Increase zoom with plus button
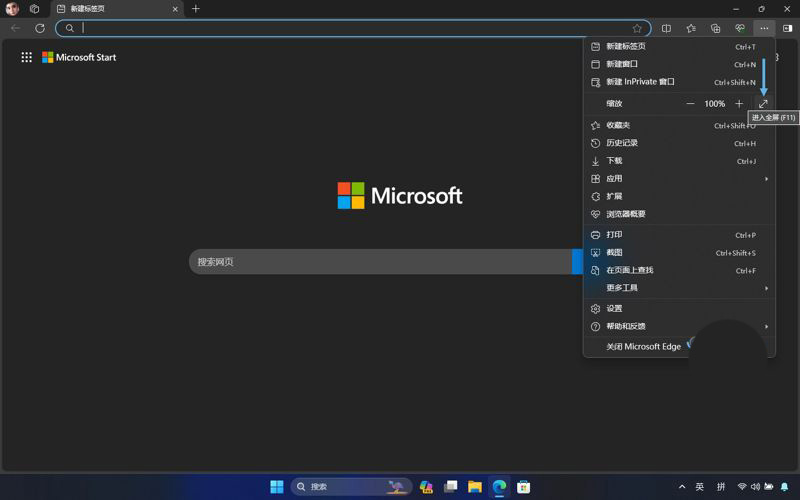The image size is (800, 500). pos(739,104)
